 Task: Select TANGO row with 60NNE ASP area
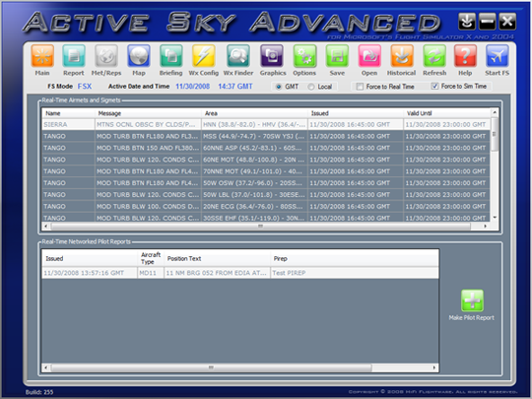[x=266, y=148]
